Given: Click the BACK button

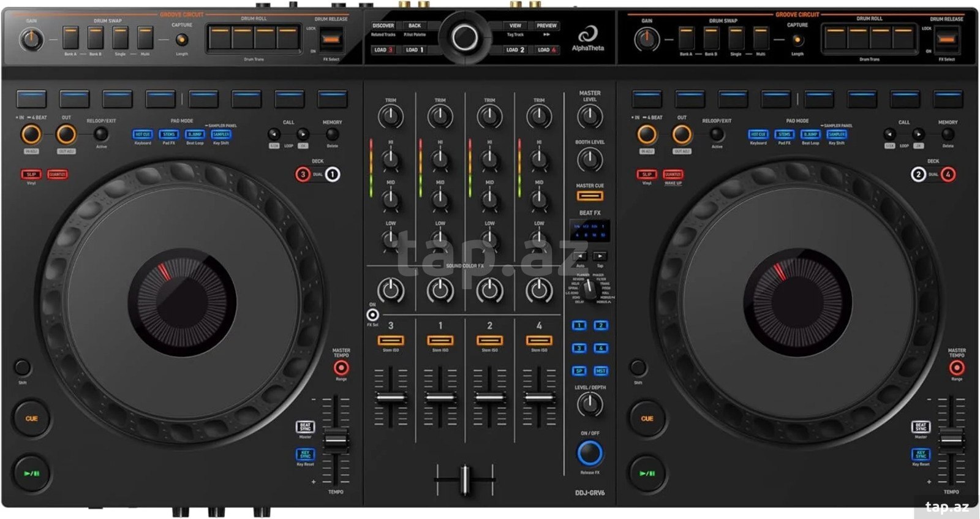Looking at the screenshot, I should (x=415, y=26).
